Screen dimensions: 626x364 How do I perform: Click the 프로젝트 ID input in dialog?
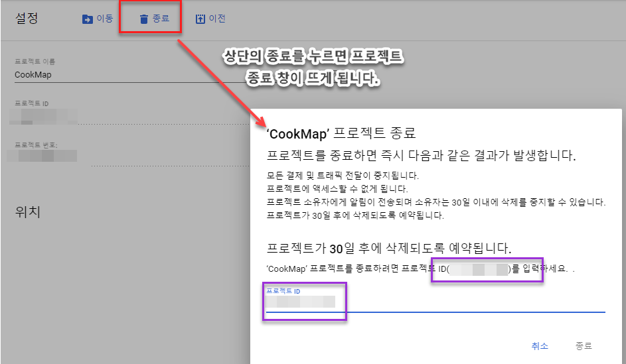click(435, 302)
